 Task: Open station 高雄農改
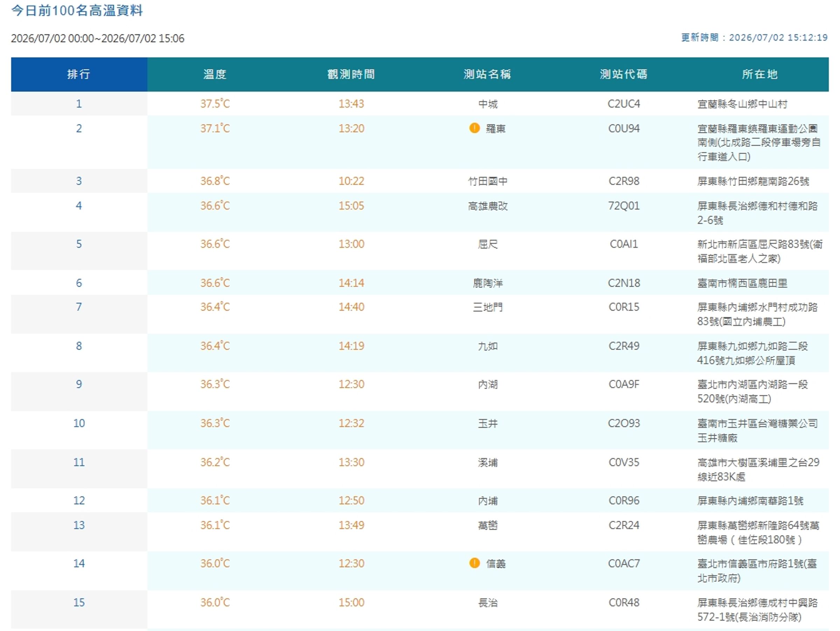click(488, 206)
